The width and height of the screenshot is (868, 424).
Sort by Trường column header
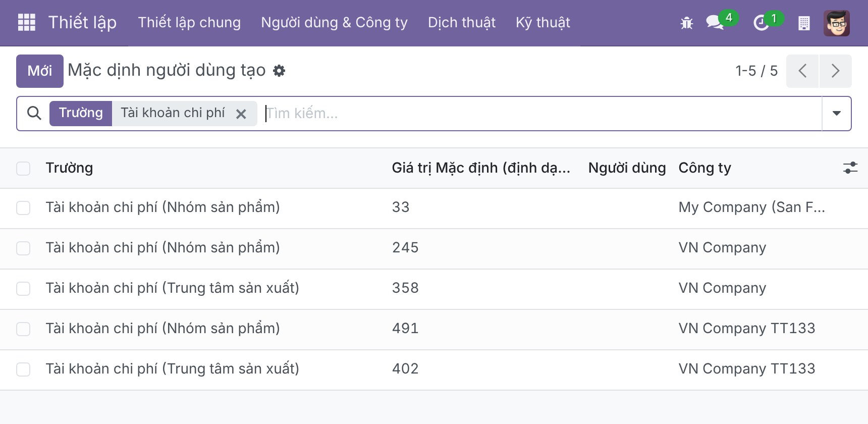point(69,168)
